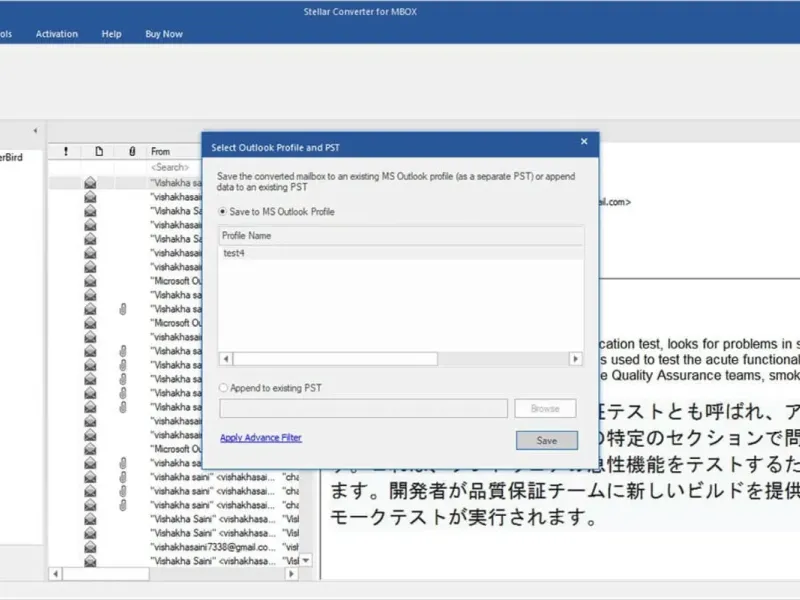Image resolution: width=800 pixels, height=600 pixels.
Task: Click the Save button
Action: click(547, 440)
